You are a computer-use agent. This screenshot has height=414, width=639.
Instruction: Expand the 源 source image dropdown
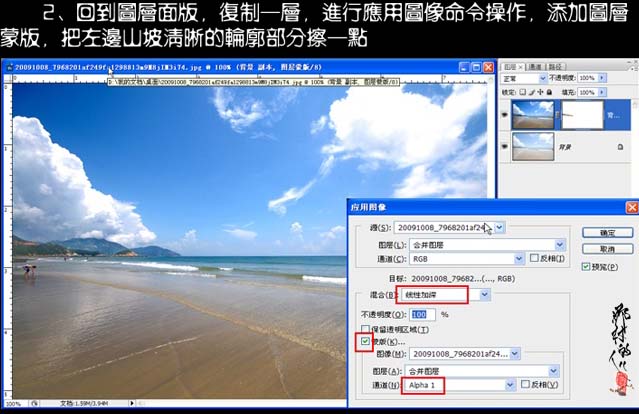coord(500,228)
